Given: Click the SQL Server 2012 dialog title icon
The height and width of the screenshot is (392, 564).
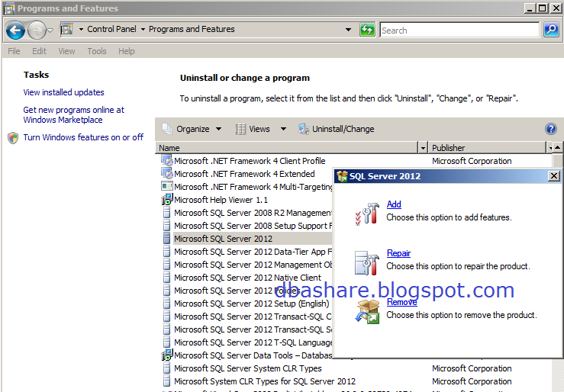Looking at the screenshot, I should tap(342, 176).
